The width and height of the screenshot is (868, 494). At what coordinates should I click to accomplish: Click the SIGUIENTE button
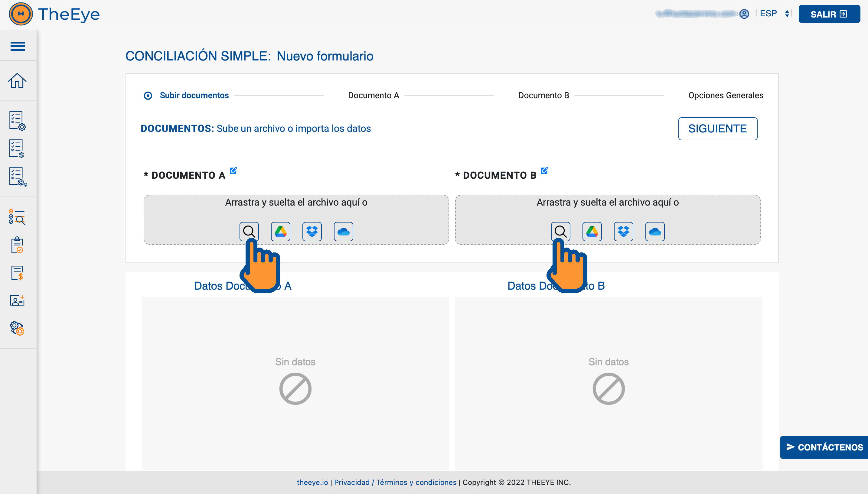717,128
